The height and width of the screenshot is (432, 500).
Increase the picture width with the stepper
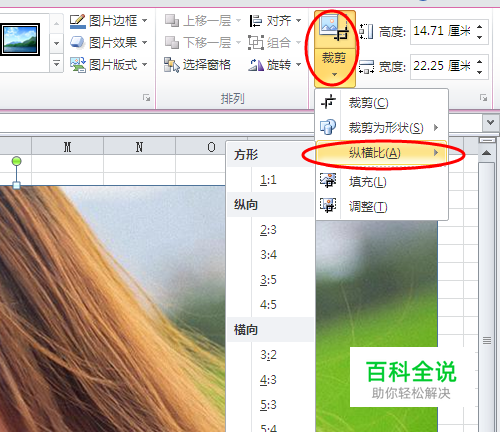tap(480, 62)
